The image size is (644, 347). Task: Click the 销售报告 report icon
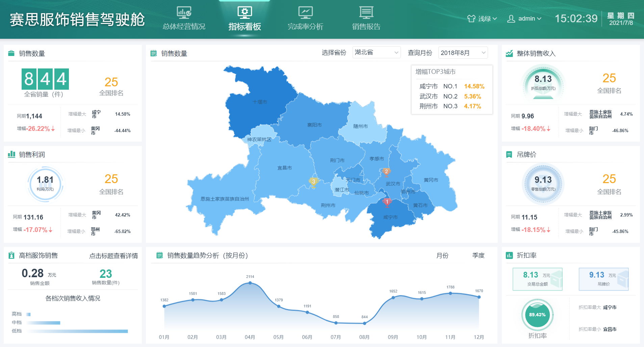tap(366, 13)
